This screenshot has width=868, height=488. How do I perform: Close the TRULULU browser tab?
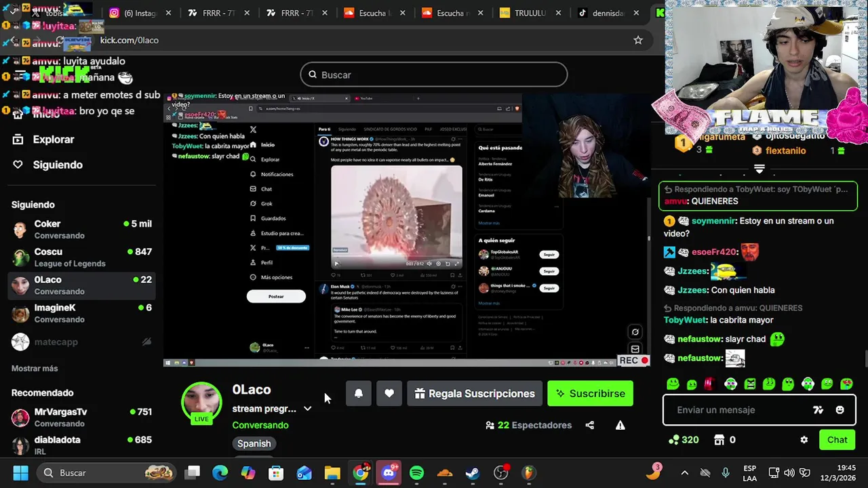pos(557,13)
